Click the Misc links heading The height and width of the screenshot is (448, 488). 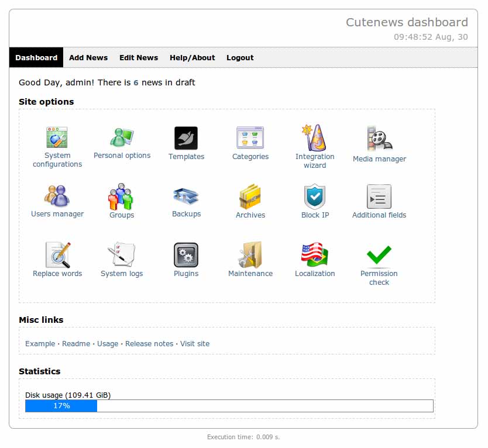coord(41,320)
